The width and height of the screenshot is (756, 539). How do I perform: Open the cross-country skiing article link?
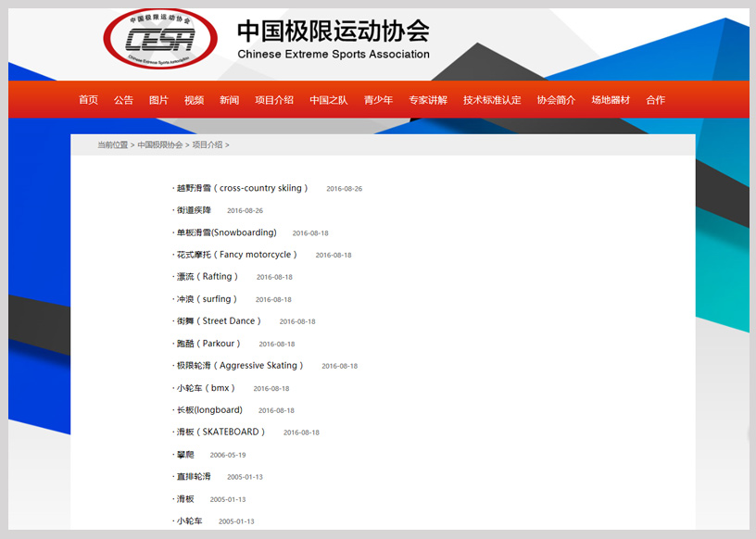click(x=243, y=188)
